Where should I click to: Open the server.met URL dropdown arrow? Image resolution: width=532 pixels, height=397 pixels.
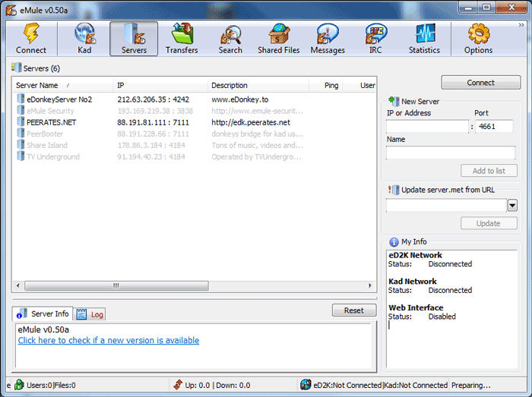coord(512,205)
